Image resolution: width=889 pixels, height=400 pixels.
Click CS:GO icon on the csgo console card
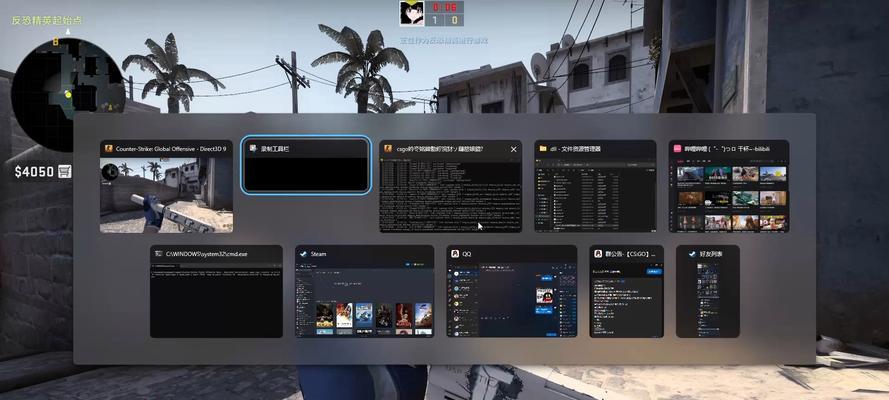point(388,148)
